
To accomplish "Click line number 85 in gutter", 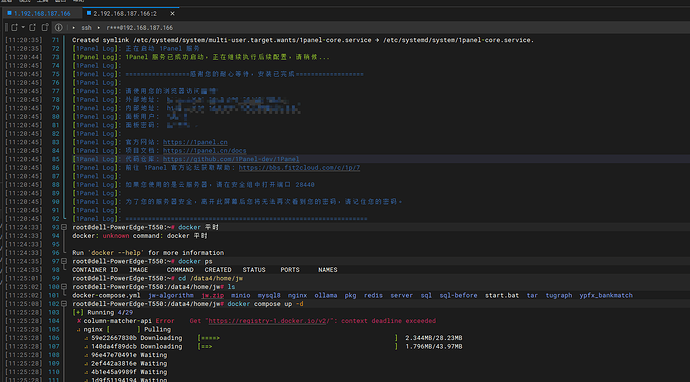I will click(55, 159).
